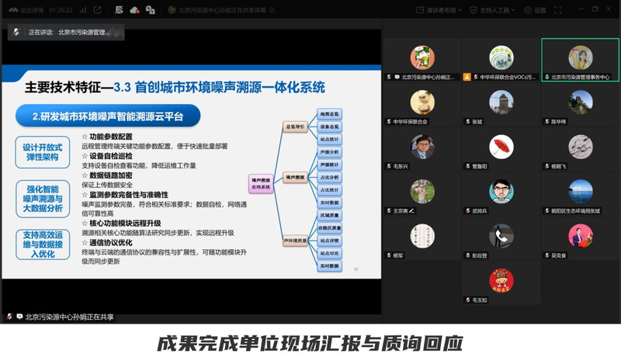
Task: Click the mic icon in the bottom 孙娟正在共享 bar
Action: click(9, 317)
